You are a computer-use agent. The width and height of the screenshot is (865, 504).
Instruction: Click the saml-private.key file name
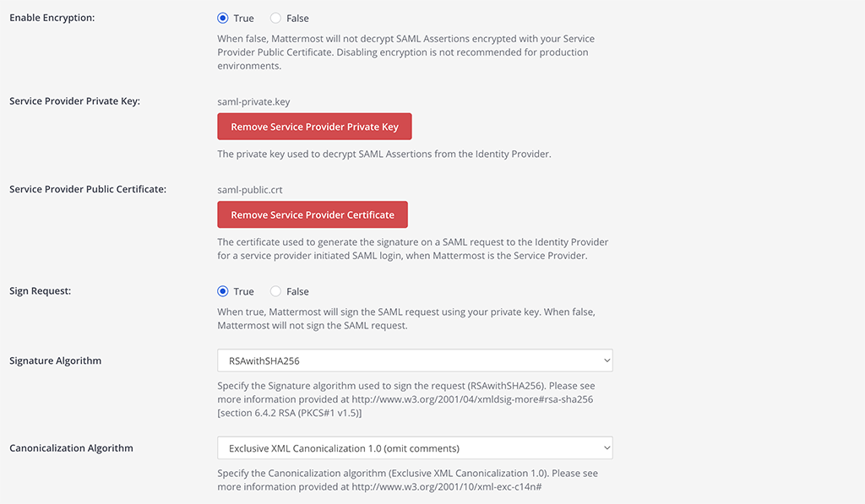(253, 101)
